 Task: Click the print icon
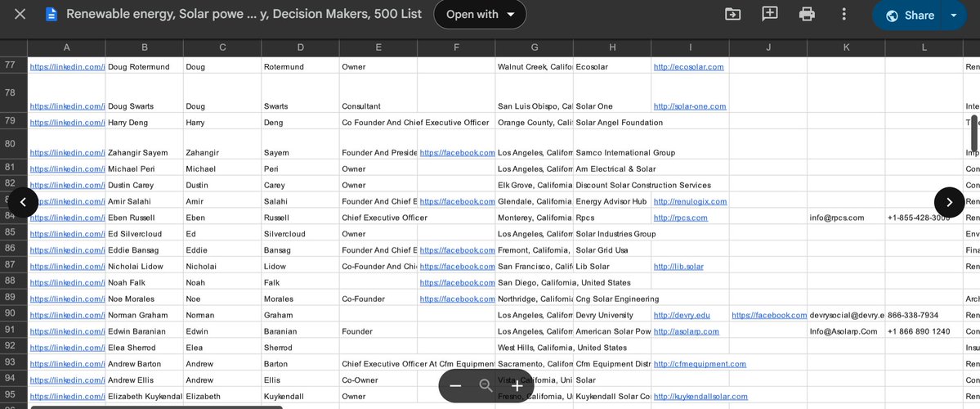click(x=807, y=15)
